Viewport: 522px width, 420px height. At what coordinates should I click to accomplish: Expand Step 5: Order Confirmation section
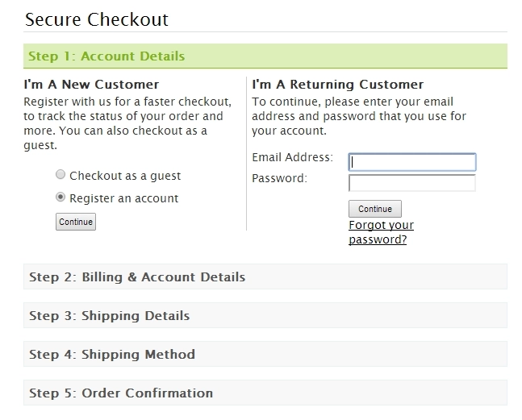point(265,393)
